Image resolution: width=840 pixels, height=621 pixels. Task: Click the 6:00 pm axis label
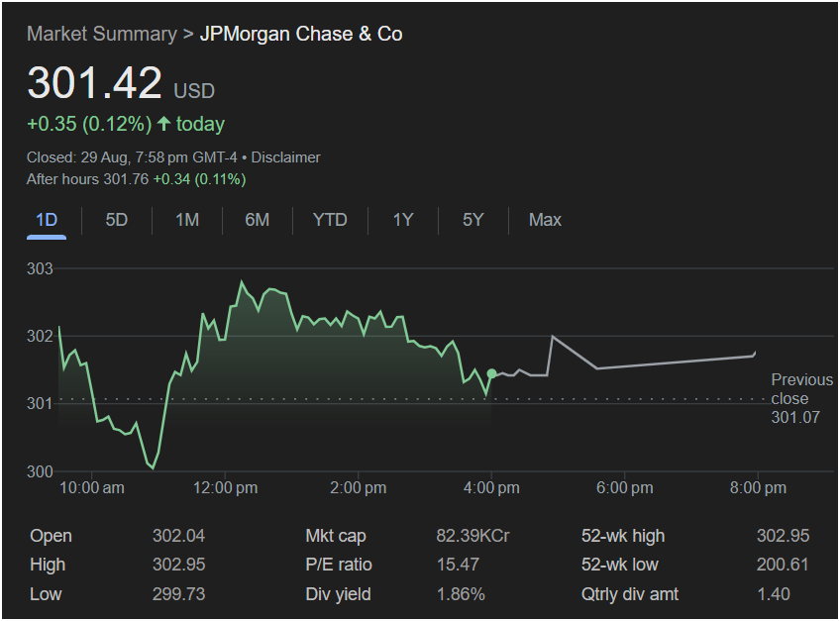[625, 488]
